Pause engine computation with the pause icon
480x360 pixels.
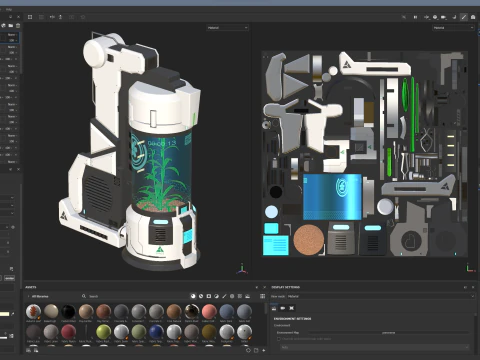[415, 17]
